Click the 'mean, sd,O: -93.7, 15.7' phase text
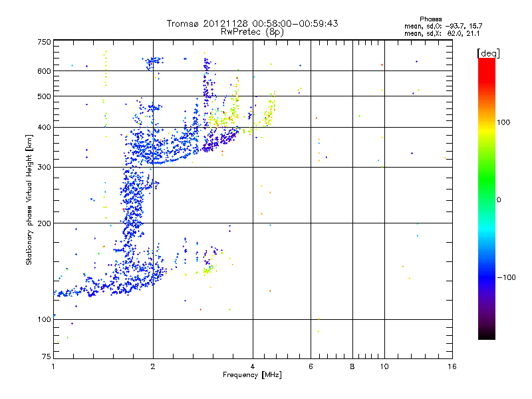The image size is (532, 399). 443,26
